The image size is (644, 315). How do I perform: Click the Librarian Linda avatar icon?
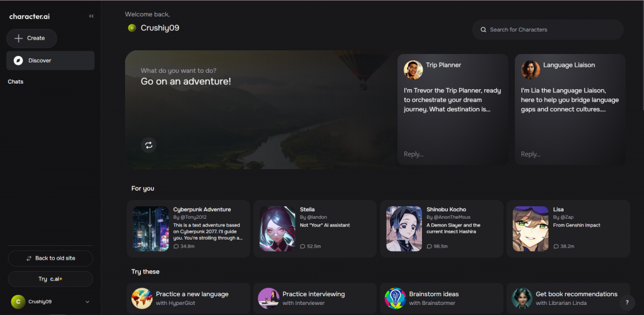pos(522,298)
